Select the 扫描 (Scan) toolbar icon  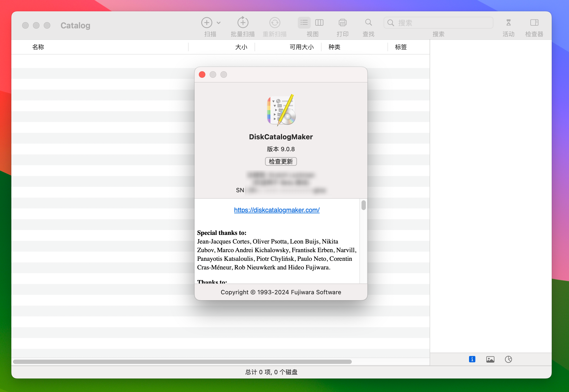point(206,23)
